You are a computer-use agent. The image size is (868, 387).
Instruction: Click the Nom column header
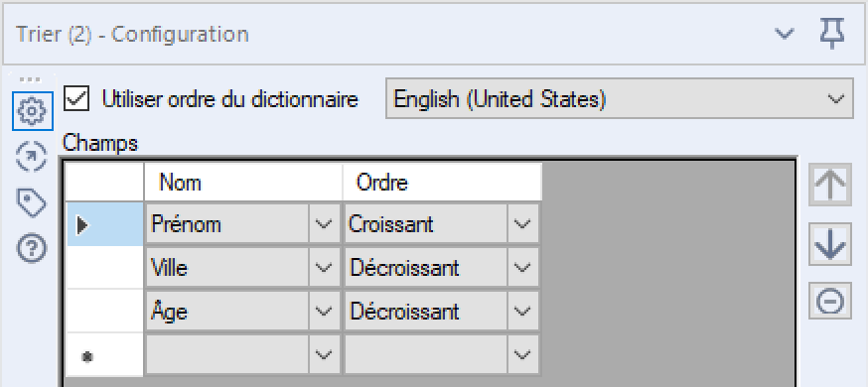[243, 182]
